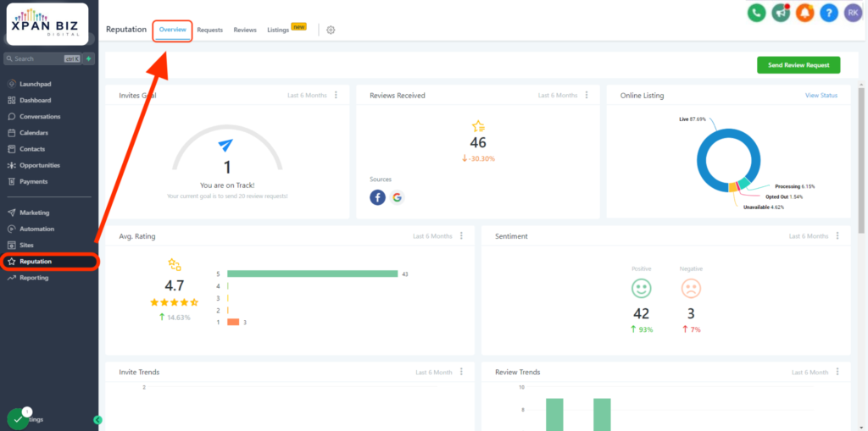Click the green plus quick-add icon
The image size is (868, 431).
pyautogui.click(x=89, y=58)
